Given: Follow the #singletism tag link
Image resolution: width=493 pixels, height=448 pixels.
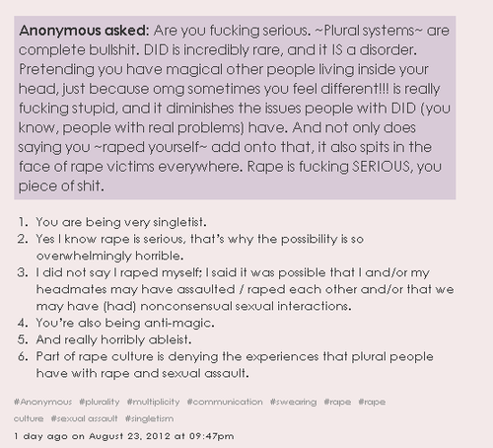Looking at the screenshot, I should [x=149, y=418].
